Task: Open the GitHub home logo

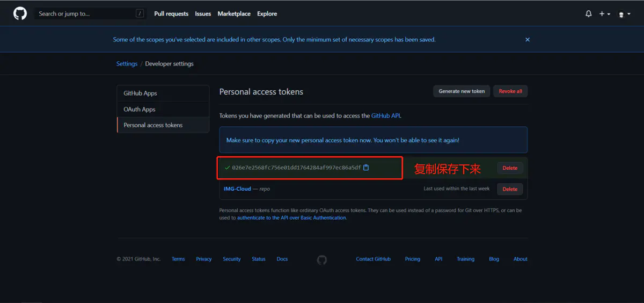Action: click(x=20, y=14)
